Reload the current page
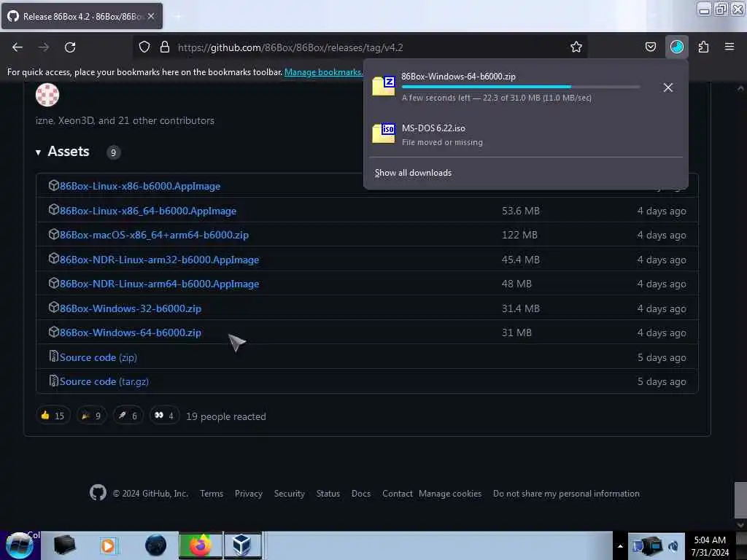Screen dimensions: 747x560 point(70,47)
